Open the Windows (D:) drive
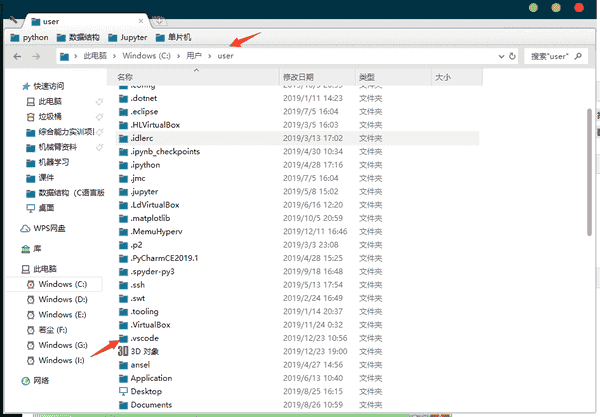 pos(62,299)
